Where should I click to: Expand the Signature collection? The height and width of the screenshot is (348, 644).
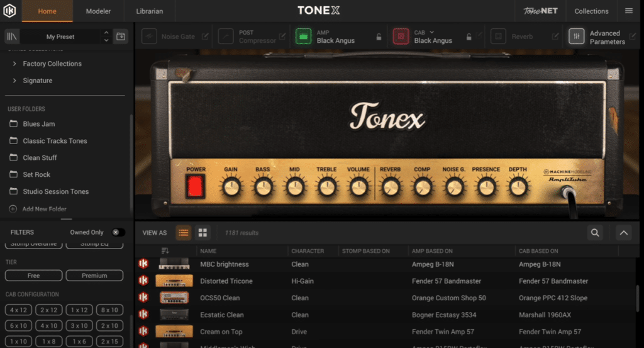click(x=14, y=81)
